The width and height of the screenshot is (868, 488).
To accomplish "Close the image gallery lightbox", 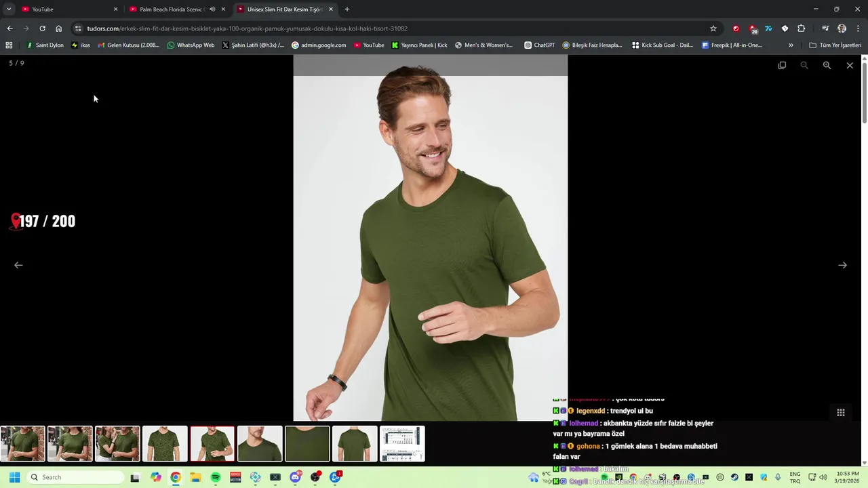I will tap(850, 65).
